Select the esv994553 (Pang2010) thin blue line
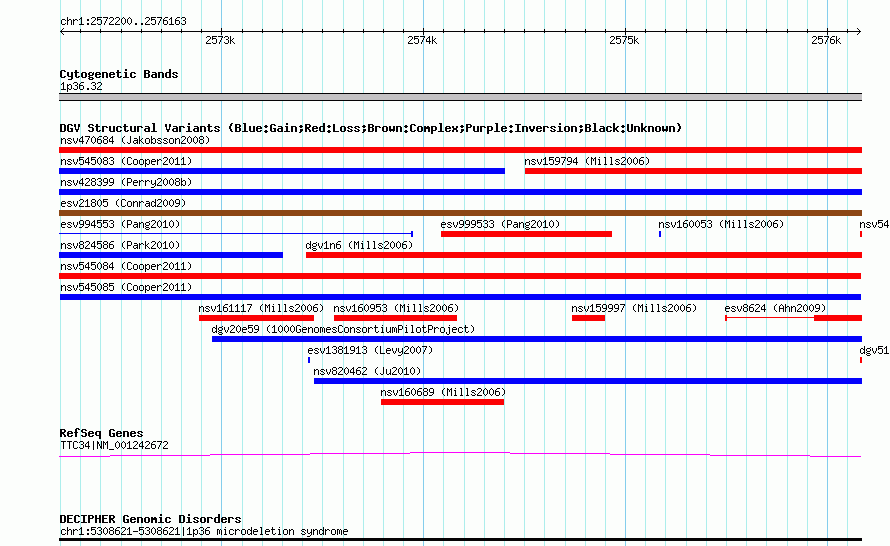Image resolution: width=890 pixels, height=546 pixels. coord(236,234)
